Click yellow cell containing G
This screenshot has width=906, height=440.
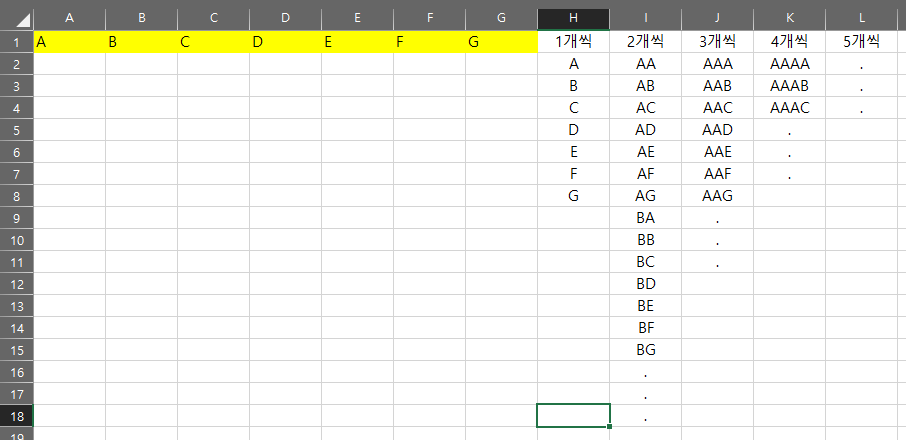pos(502,42)
